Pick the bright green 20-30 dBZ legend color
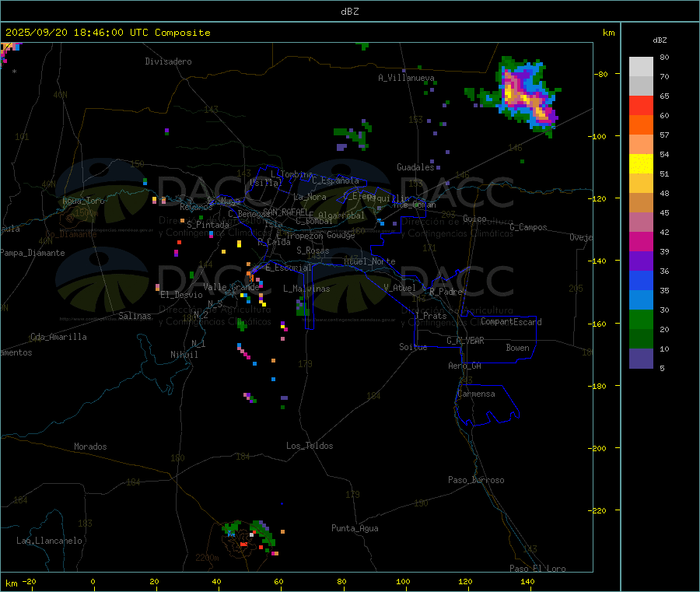 coord(641,319)
